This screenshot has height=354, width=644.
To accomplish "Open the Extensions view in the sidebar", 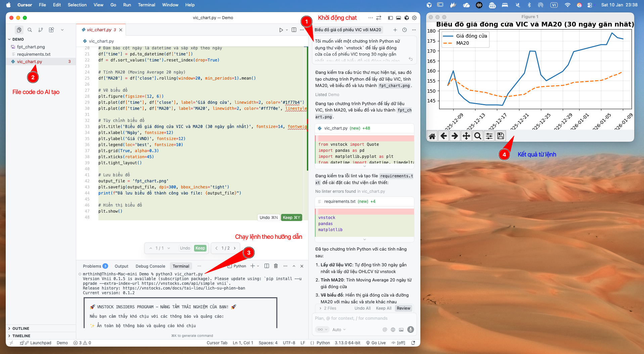I will [x=51, y=30].
